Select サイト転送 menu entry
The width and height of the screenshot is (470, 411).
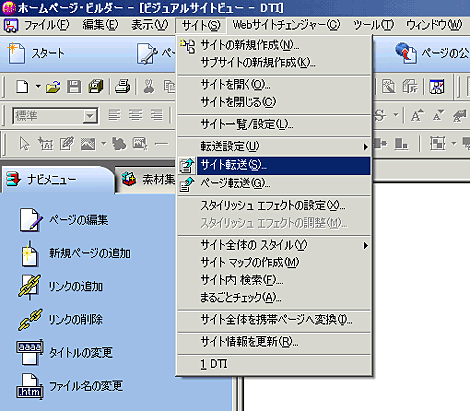pos(274,165)
